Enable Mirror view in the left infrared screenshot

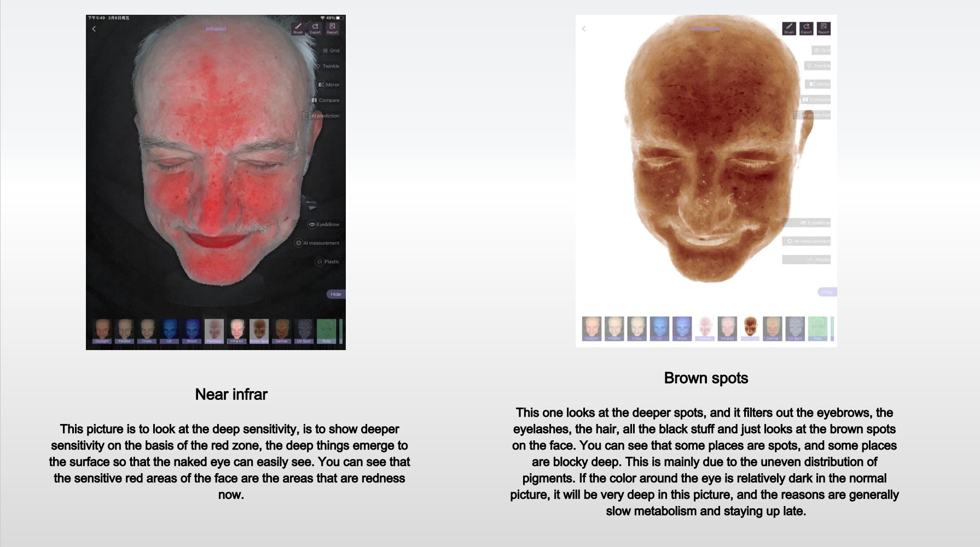pyautogui.click(x=329, y=85)
